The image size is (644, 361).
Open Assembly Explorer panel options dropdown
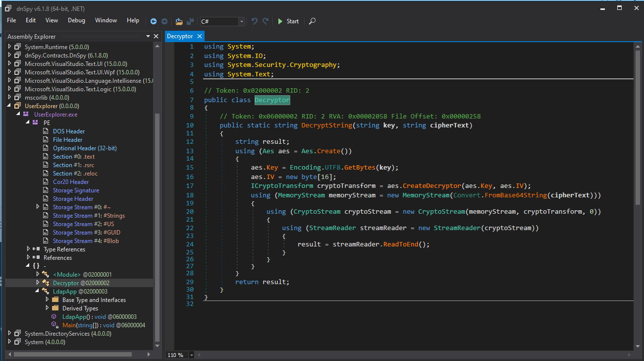148,36
